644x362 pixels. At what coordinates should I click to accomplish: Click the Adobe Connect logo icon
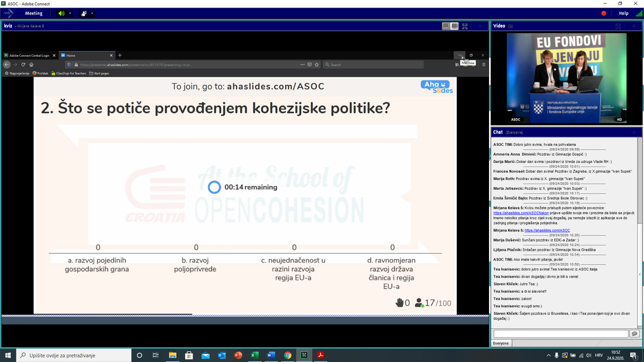click(9, 14)
